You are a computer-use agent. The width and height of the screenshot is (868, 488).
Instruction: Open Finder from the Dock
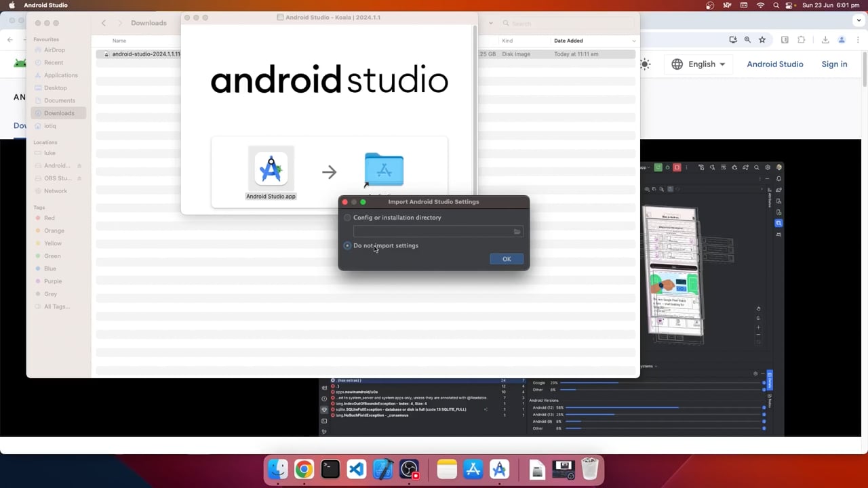coord(278,469)
